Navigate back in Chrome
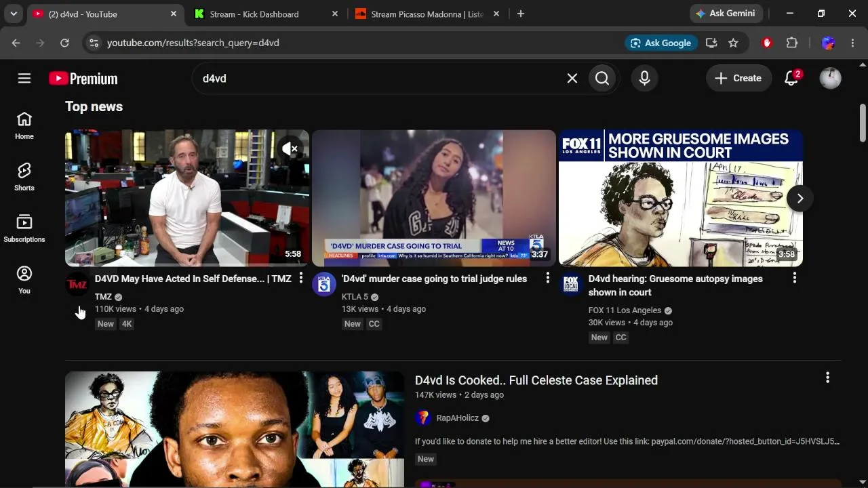 16,43
